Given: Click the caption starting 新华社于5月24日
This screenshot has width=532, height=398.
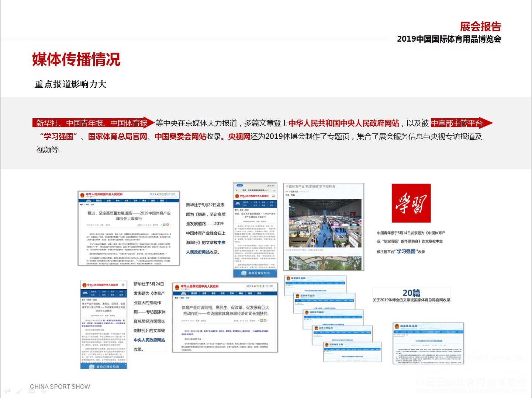Looking at the screenshot, I should (149, 317).
